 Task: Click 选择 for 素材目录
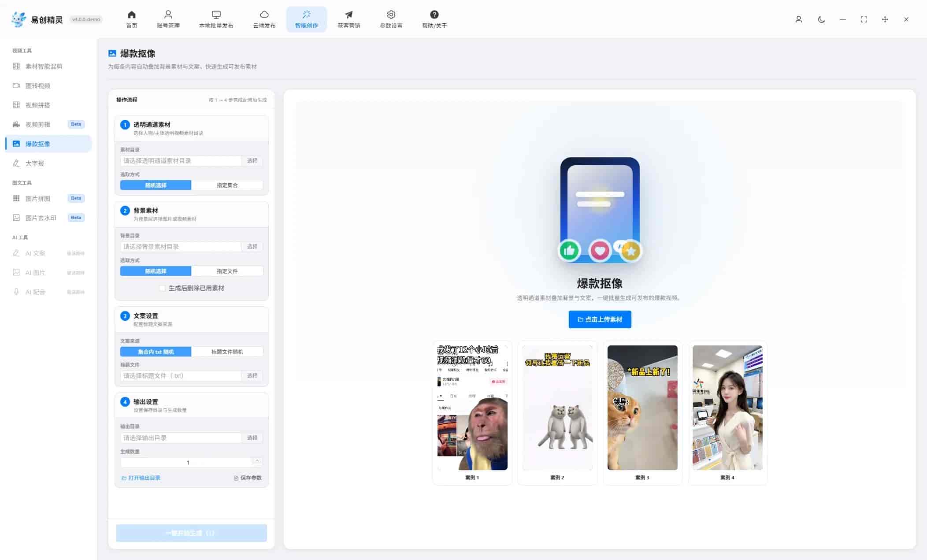pos(252,161)
